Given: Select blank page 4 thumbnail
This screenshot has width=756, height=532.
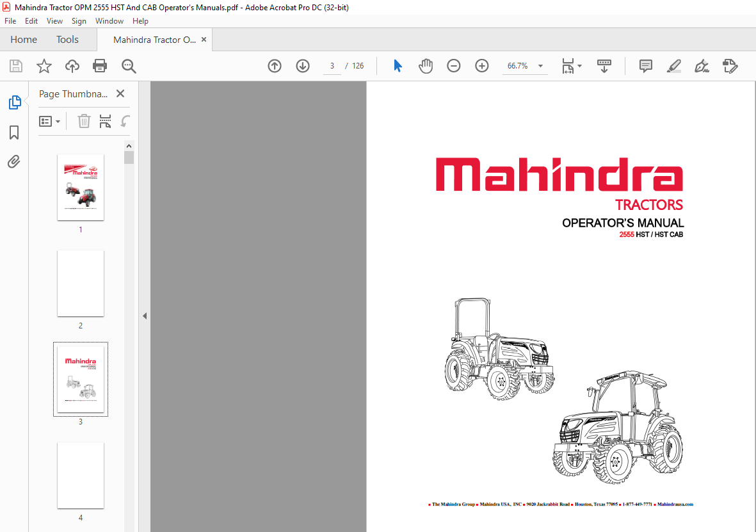Looking at the screenshot, I should click(x=81, y=475).
